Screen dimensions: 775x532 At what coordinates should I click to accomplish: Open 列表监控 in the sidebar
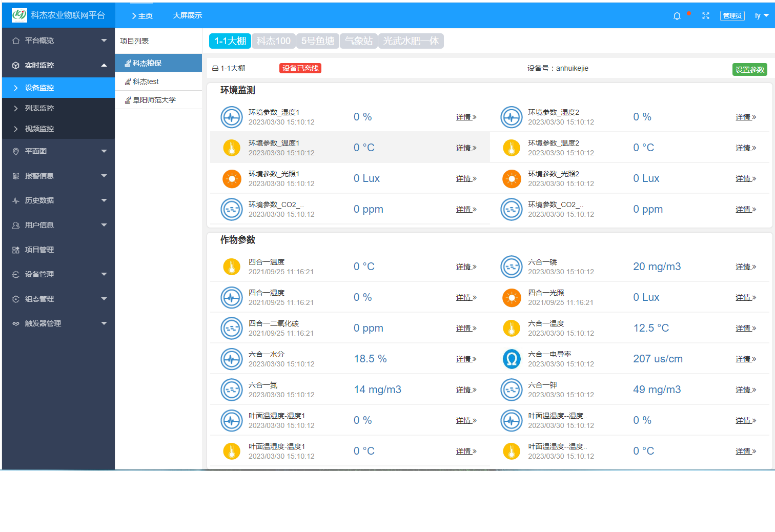click(x=39, y=108)
